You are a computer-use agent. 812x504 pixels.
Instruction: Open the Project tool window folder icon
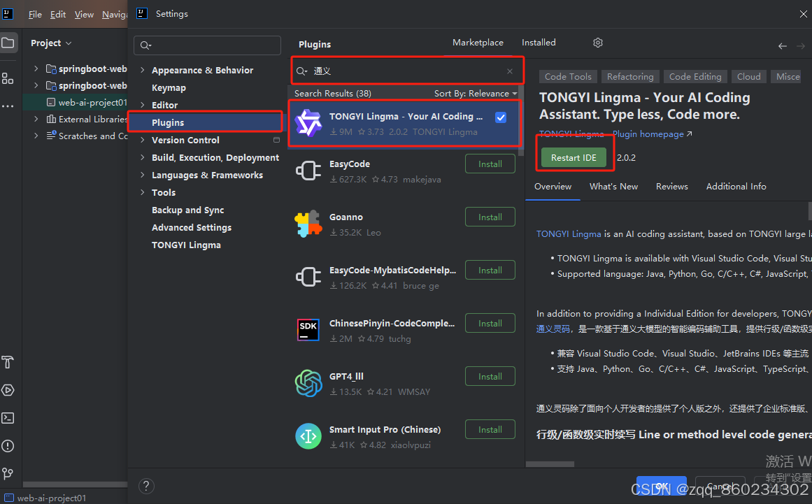[x=8, y=43]
